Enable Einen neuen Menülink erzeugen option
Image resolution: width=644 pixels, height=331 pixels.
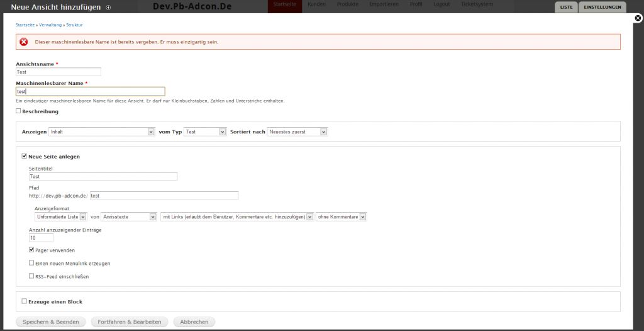pos(31,263)
